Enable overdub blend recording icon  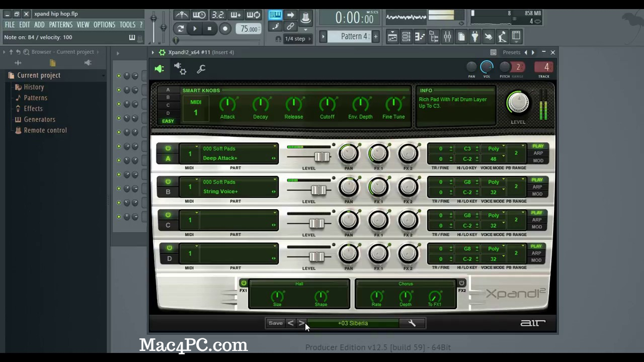[235, 15]
